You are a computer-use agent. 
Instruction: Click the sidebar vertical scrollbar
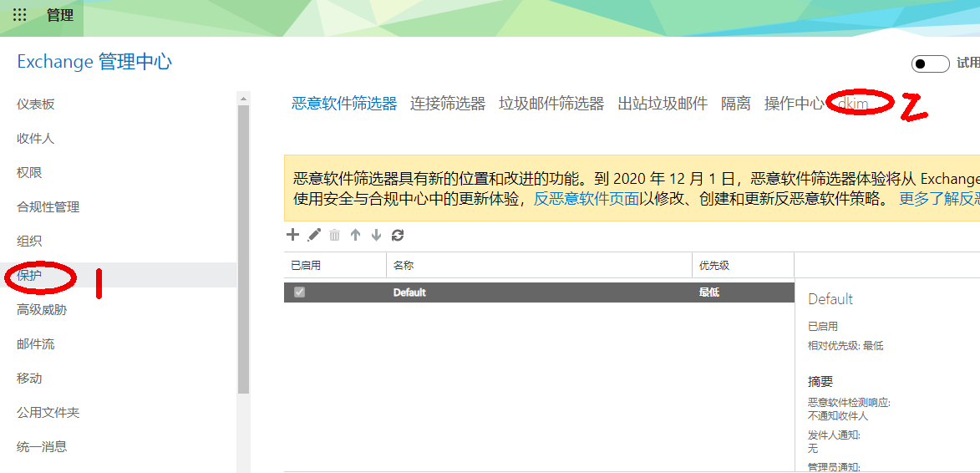pyautogui.click(x=243, y=251)
